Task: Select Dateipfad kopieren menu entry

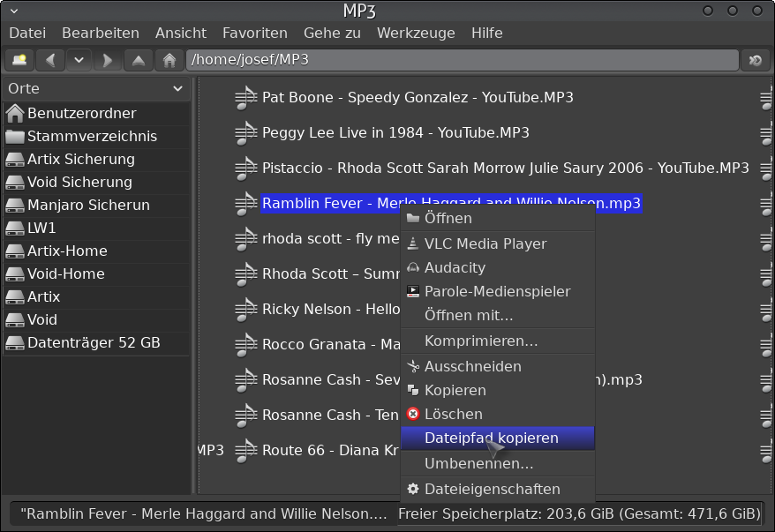Action: [491, 438]
